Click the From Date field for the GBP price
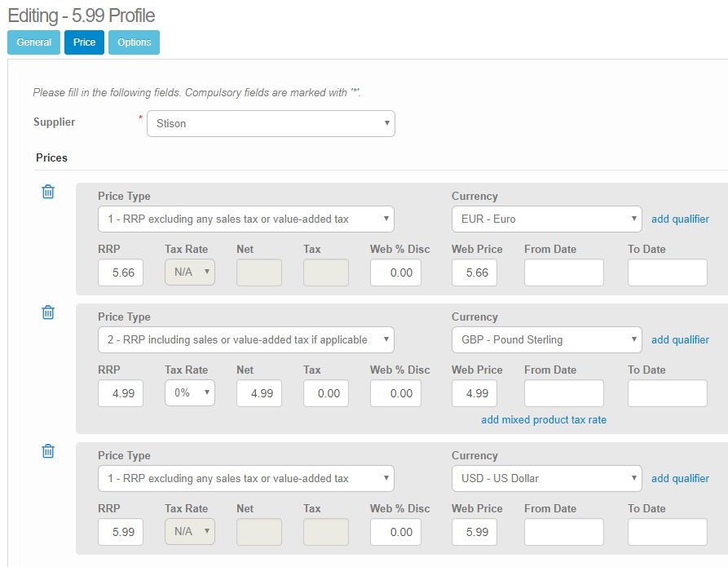This screenshot has height=567, width=728. coord(563,392)
